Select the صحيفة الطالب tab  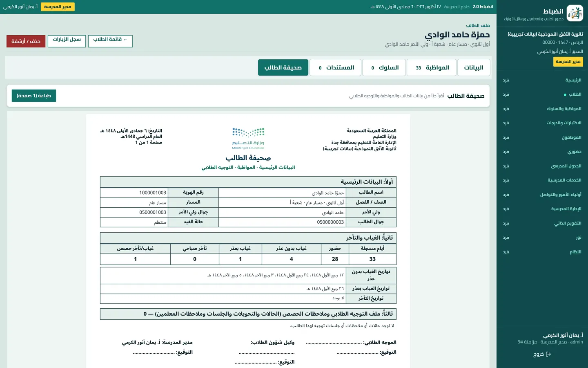point(283,67)
